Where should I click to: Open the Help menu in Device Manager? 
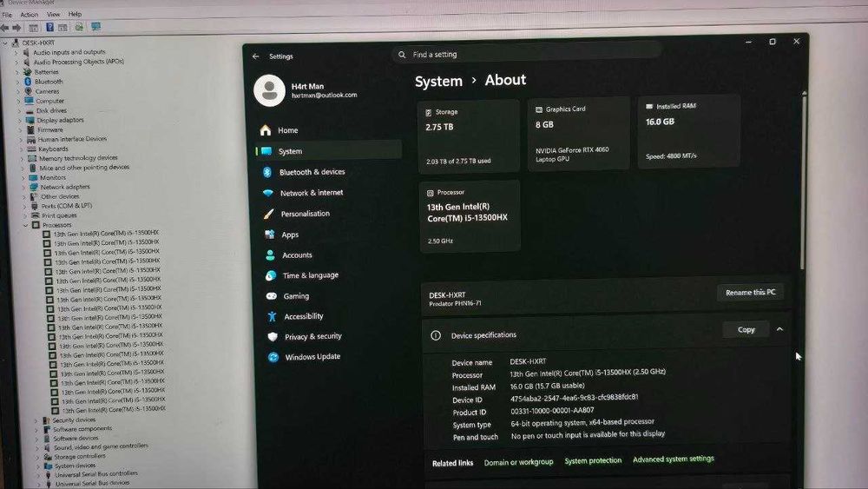tap(75, 14)
